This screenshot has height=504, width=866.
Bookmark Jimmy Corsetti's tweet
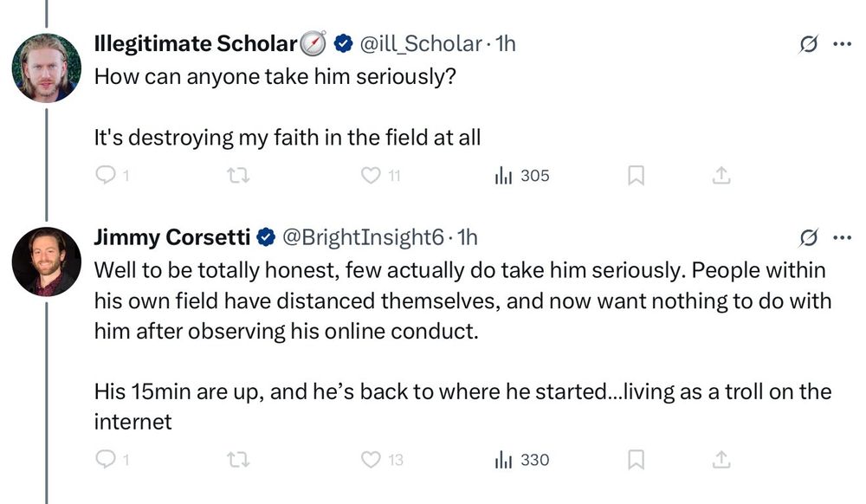tap(636, 459)
